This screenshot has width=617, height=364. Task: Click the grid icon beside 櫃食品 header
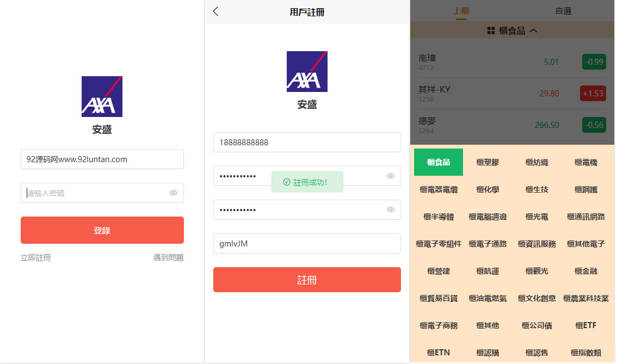[491, 31]
